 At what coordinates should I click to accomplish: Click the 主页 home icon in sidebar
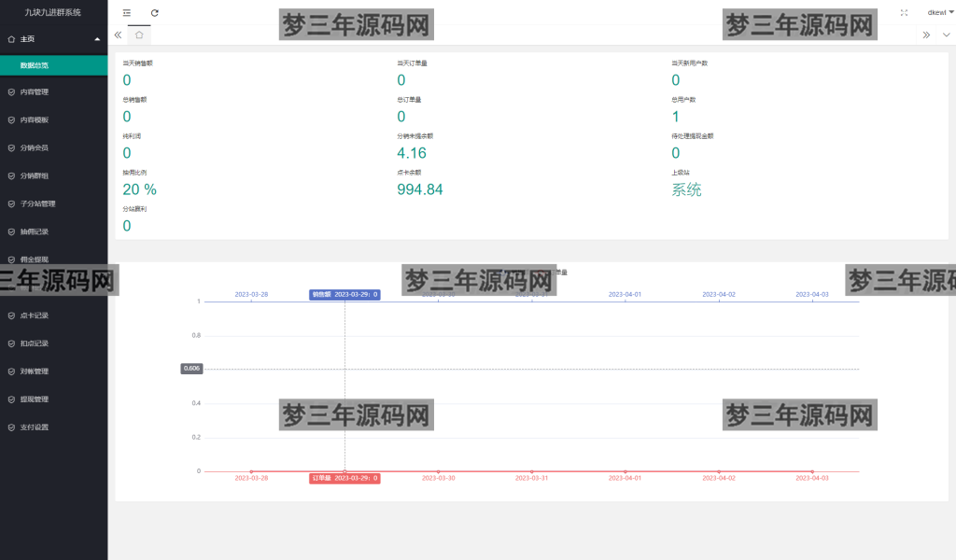tap(11, 39)
